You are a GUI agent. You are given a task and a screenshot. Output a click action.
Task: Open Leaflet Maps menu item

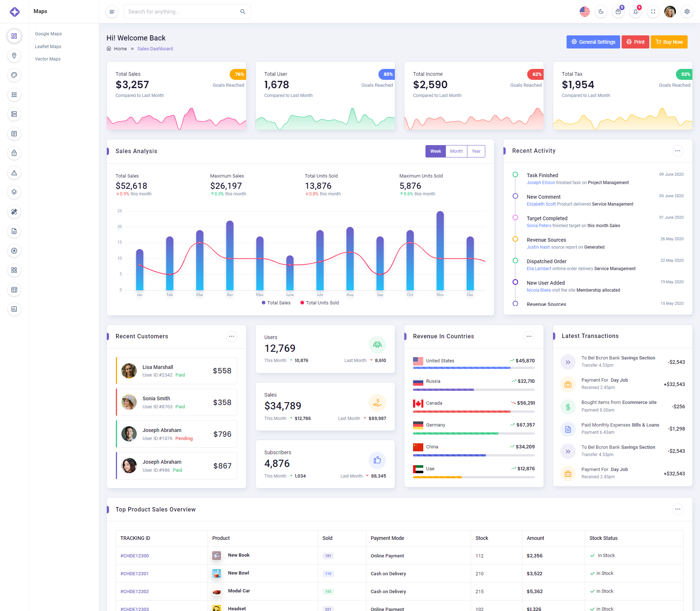coord(48,47)
